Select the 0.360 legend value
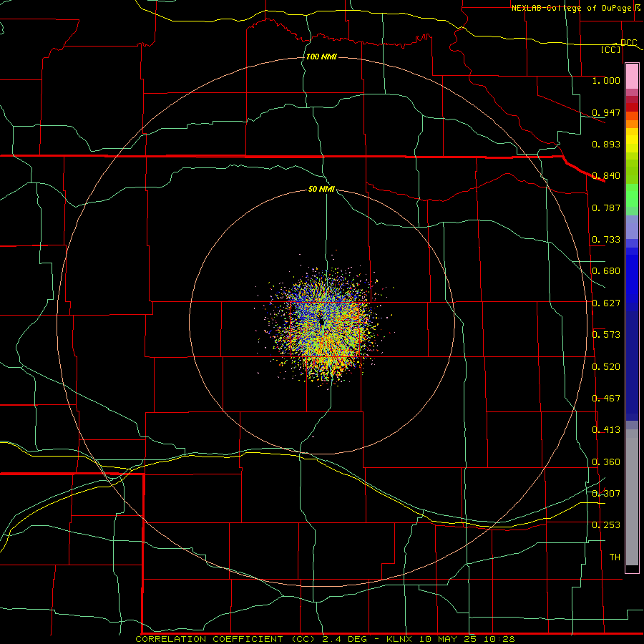 click(x=606, y=462)
